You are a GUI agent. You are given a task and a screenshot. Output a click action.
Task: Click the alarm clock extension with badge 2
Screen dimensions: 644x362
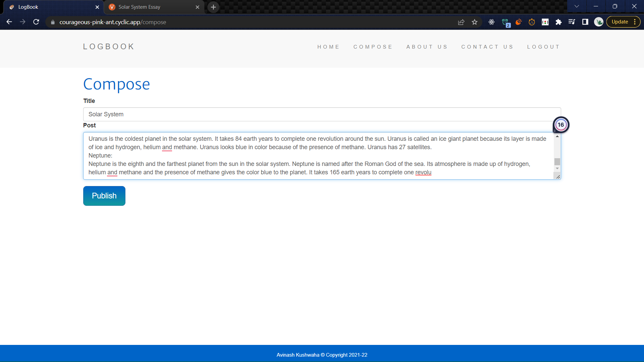tap(505, 22)
